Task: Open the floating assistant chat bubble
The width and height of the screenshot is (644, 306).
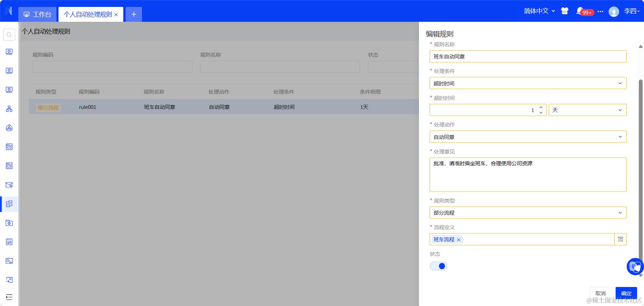Action: 635,267
